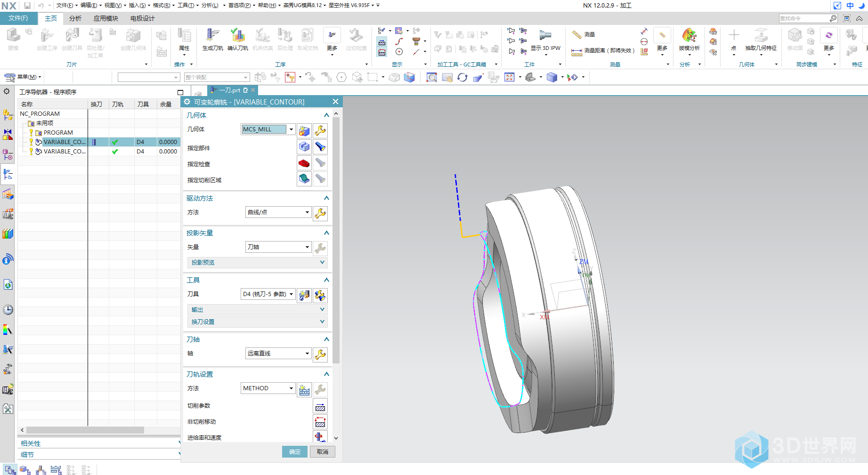Click the edit geometry wrench beside MCS_MILL

coord(320,130)
